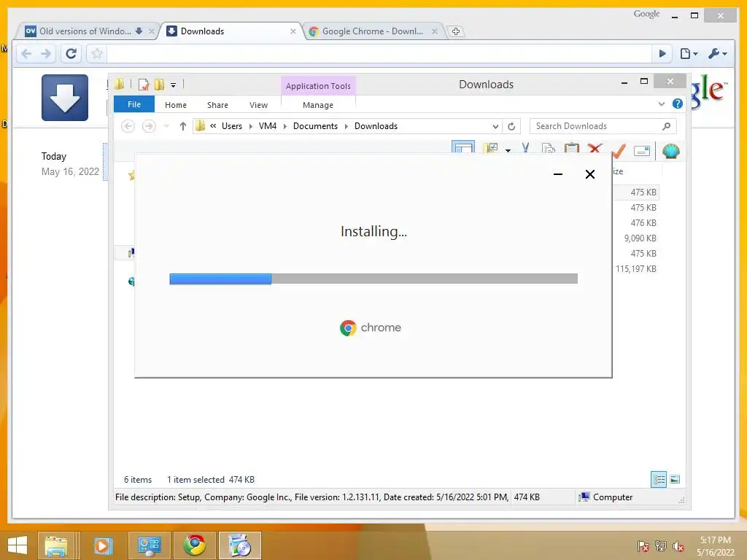
Task: Click the muted speaker tray icon
Action: click(x=678, y=546)
